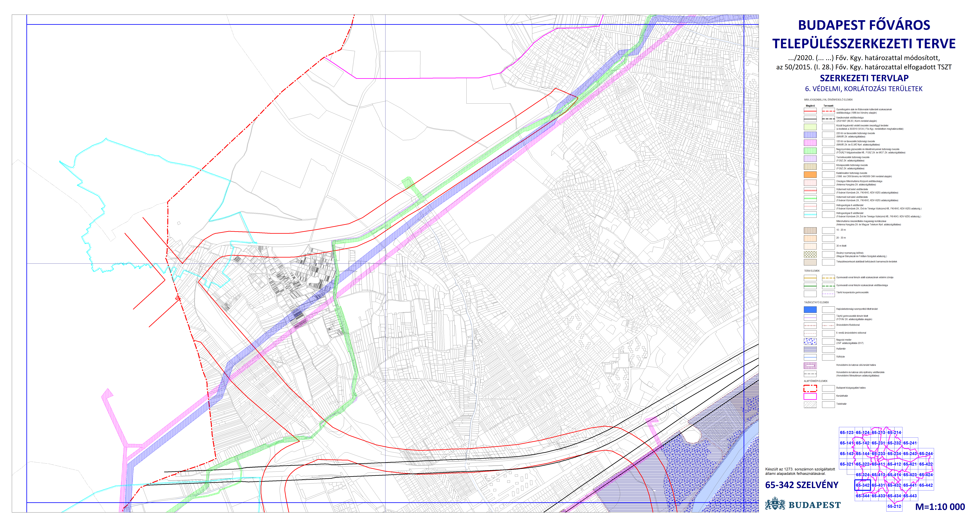Click the solid blue swatch for Hajózásbiztonsági tiltott terület

(810, 309)
